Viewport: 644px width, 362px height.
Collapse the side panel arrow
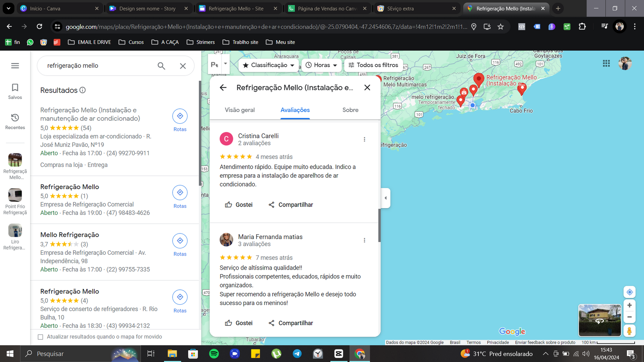click(x=386, y=198)
